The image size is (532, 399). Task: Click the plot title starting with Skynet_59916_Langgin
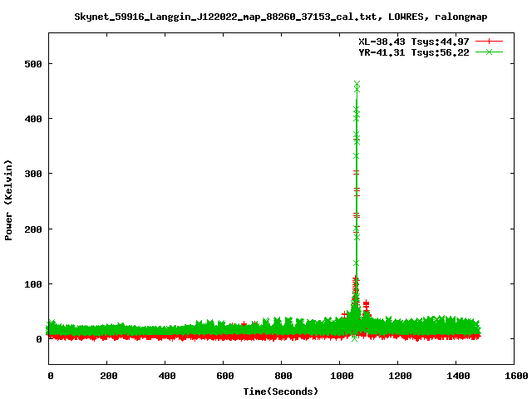[281, 17]
